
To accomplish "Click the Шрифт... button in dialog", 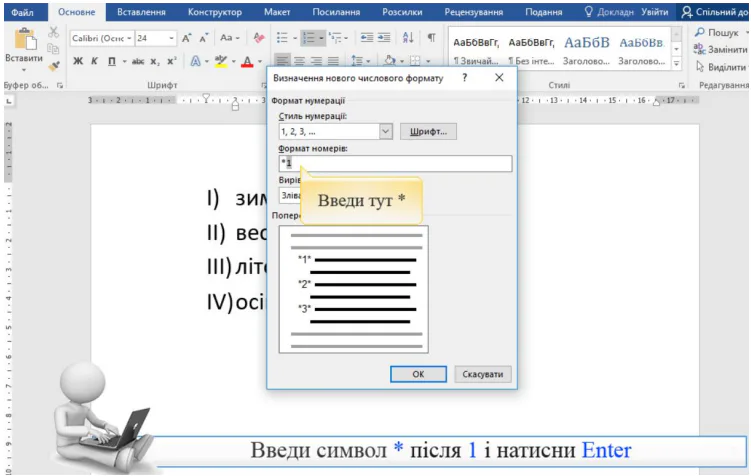I will (429, 131).
